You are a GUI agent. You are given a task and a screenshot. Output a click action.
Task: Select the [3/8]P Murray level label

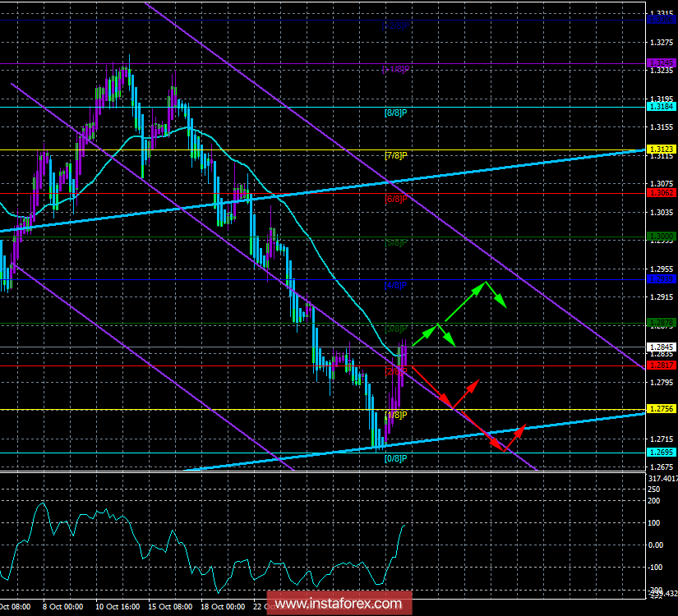pyautogui.click(x=395, y=329)
